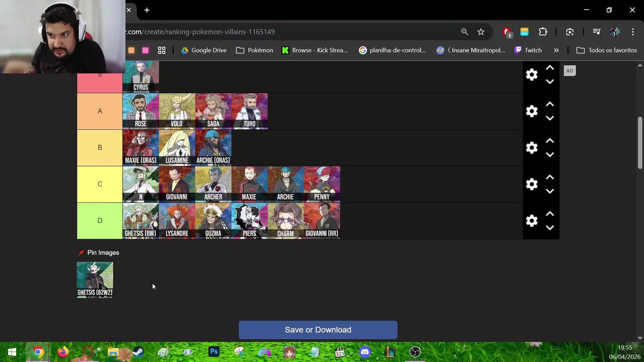Expand the hidden bookmarks overflow chevron

[x=556, y=50]
